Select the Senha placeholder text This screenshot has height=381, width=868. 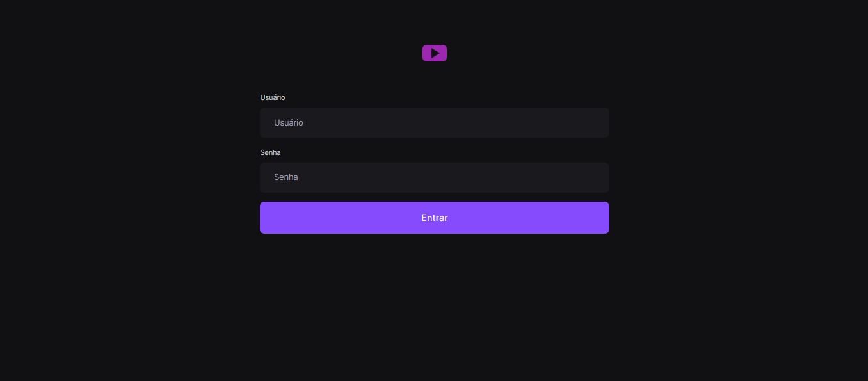point(286,177)
